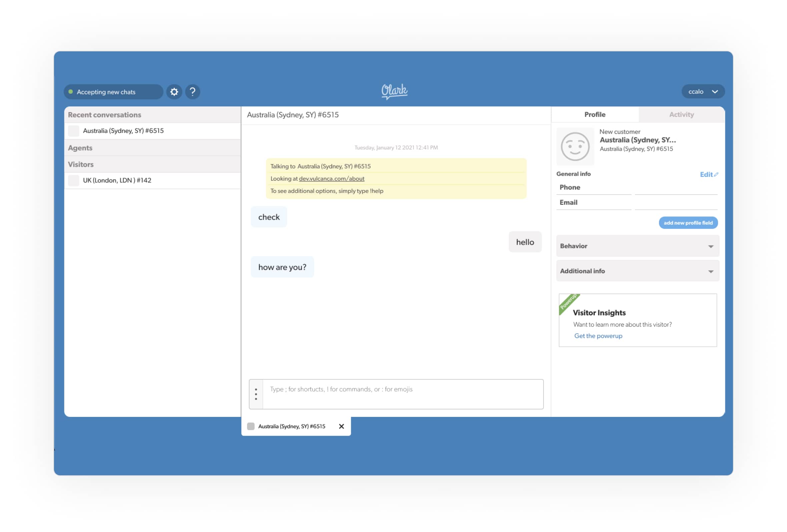
Task: Switch to the Activity tab
Action: [681, 114]
